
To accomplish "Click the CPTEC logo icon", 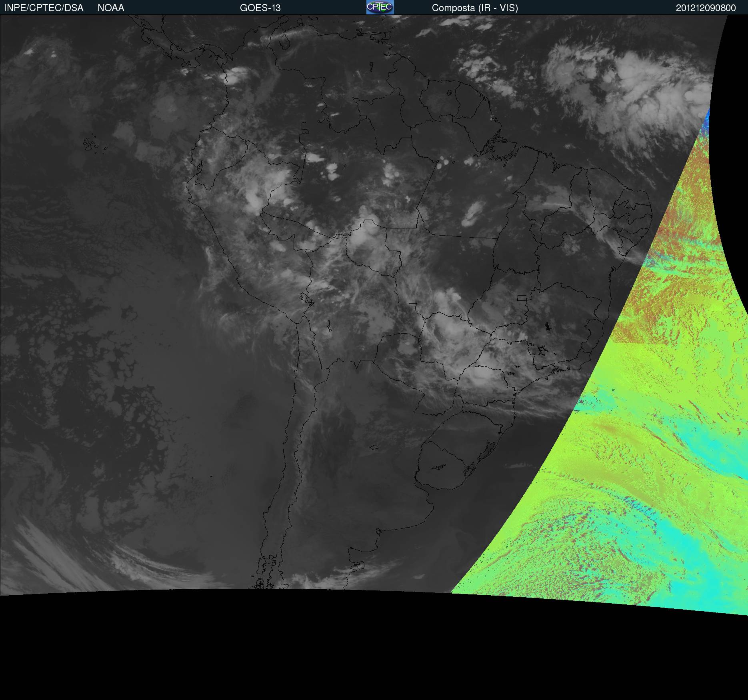I will point(380,7).
